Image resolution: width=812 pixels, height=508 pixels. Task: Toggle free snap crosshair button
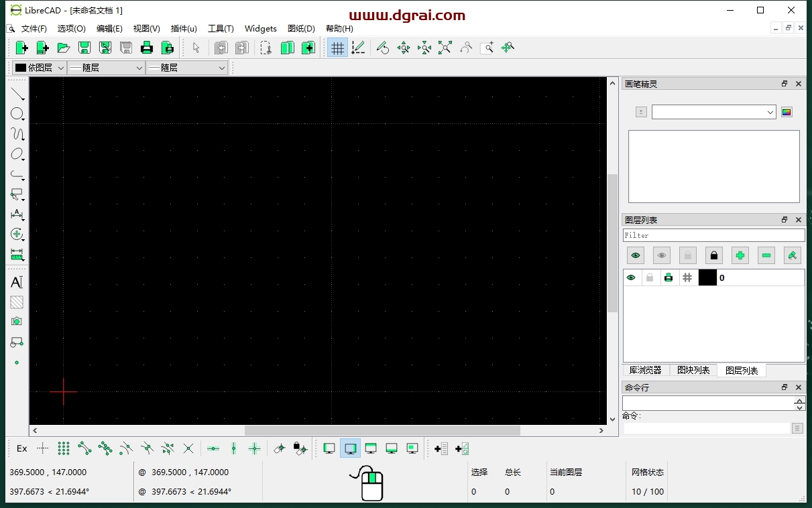coord(43,449)
